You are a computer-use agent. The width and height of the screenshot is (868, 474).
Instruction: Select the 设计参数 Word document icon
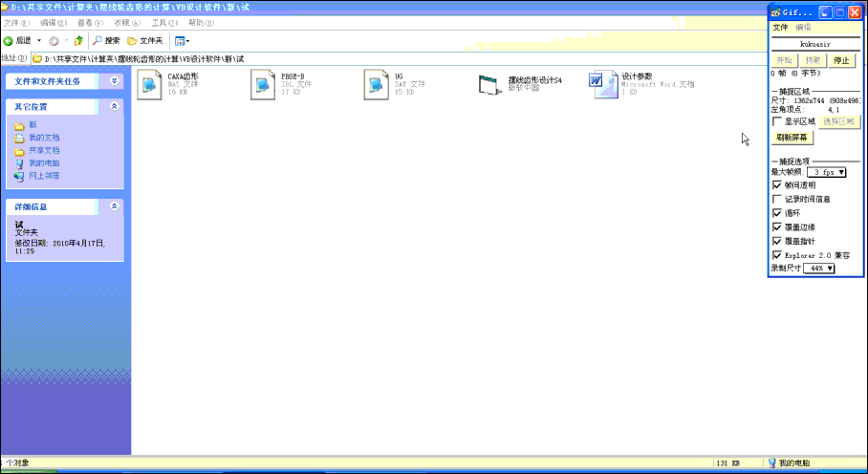[603, 85]
